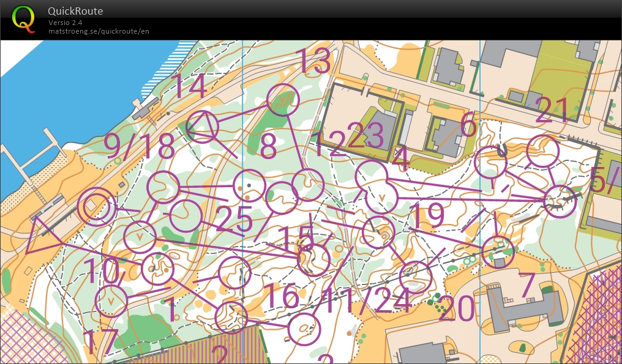Viewport: 622px width, 364px height.
Task: Open the matstroeng.se/quickroute/en link
Action: coord(99,31)
